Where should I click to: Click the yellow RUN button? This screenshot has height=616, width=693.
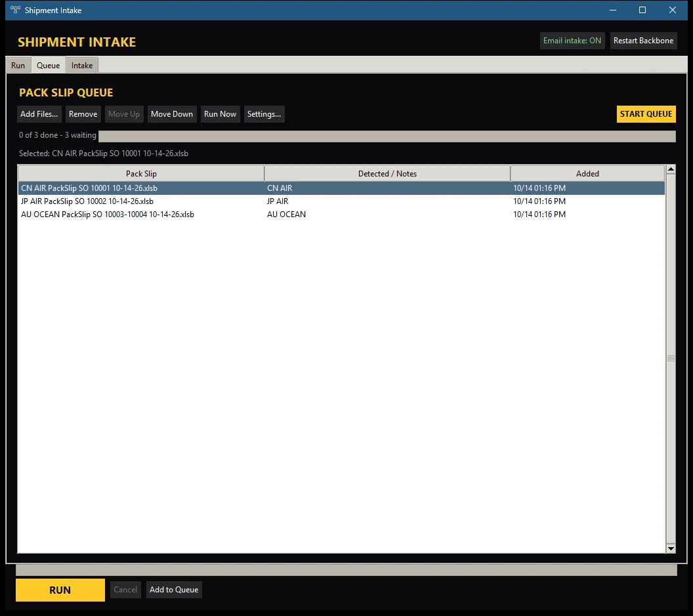click(60, 590)
